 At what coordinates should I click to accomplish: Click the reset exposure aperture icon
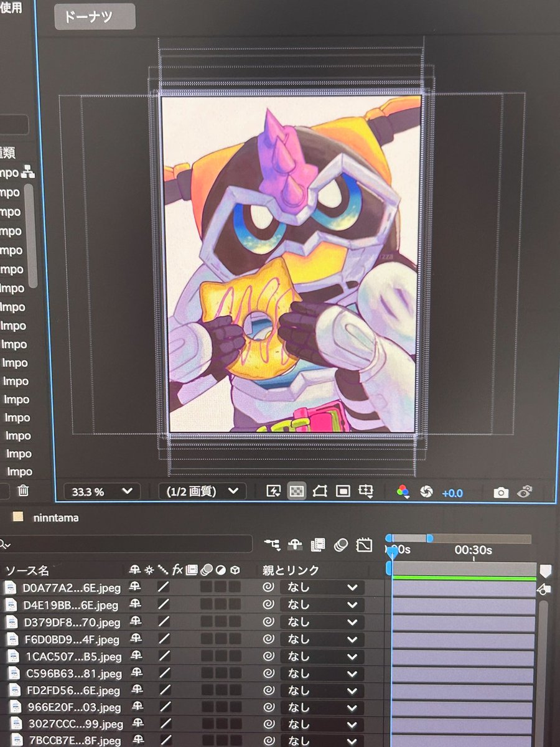[x=426, y=492]
